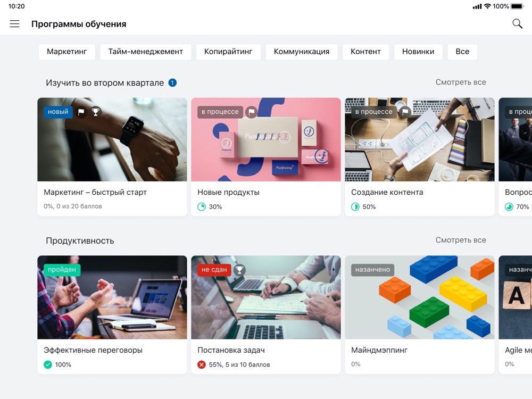Click the Эффективные переговоры title
Image resolution: width=532 pixels, height=399 pixels.
(93, 350)
